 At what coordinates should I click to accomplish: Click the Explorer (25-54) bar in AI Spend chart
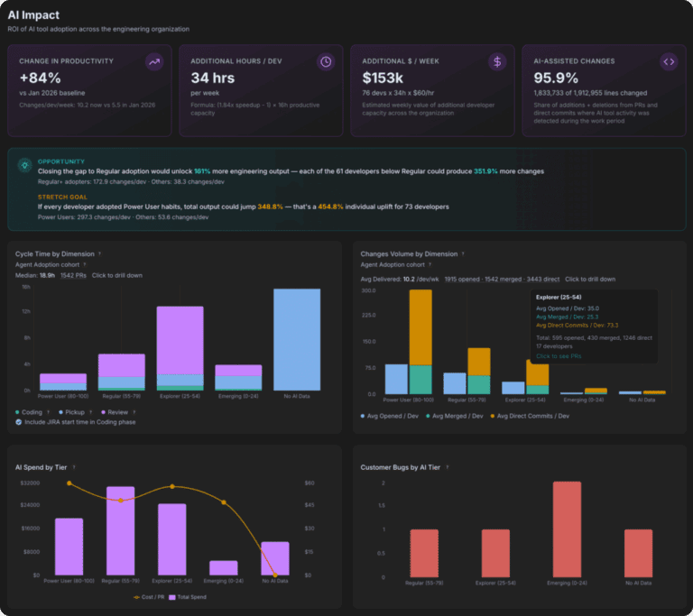172,539
